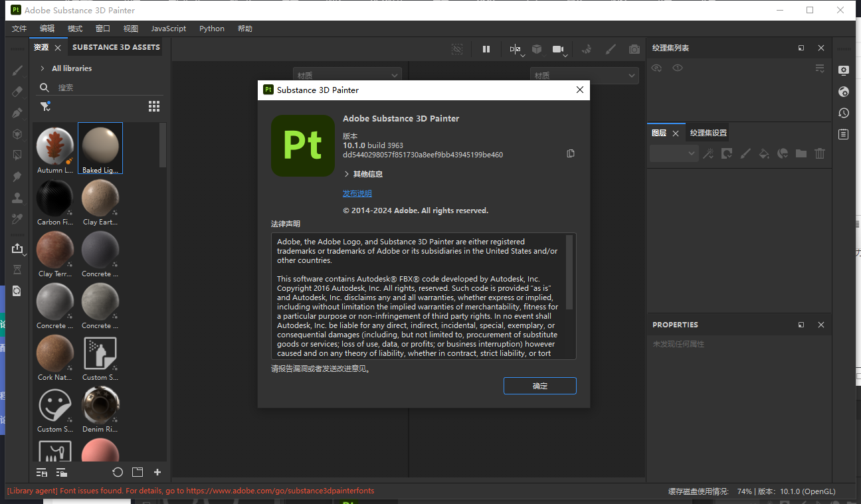
Task: Open the 窗口 menu
Action: (103, 29)
